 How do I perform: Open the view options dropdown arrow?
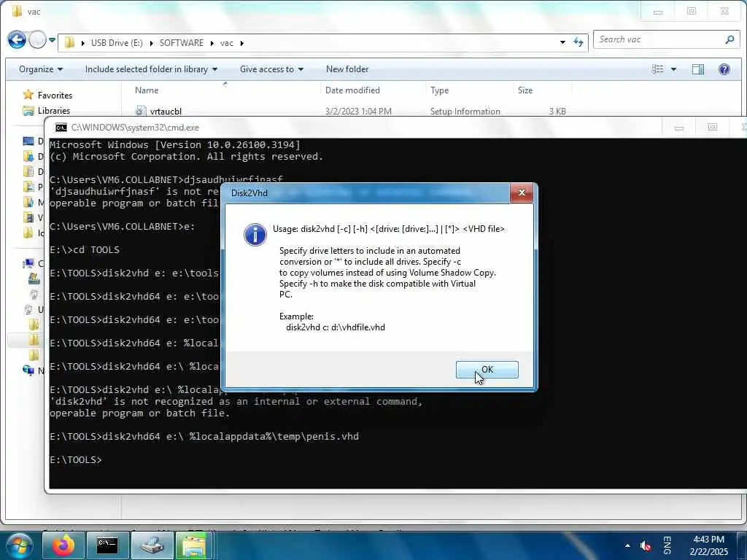[673, 69]
